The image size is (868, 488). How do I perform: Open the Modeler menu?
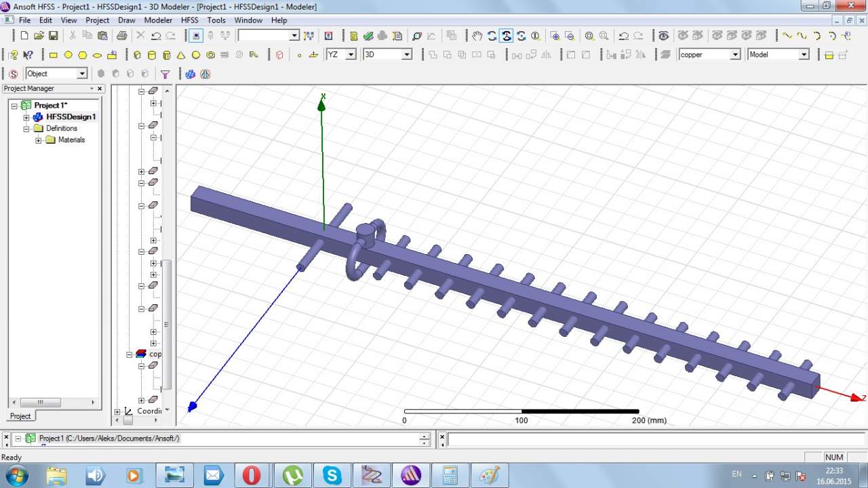158,20
